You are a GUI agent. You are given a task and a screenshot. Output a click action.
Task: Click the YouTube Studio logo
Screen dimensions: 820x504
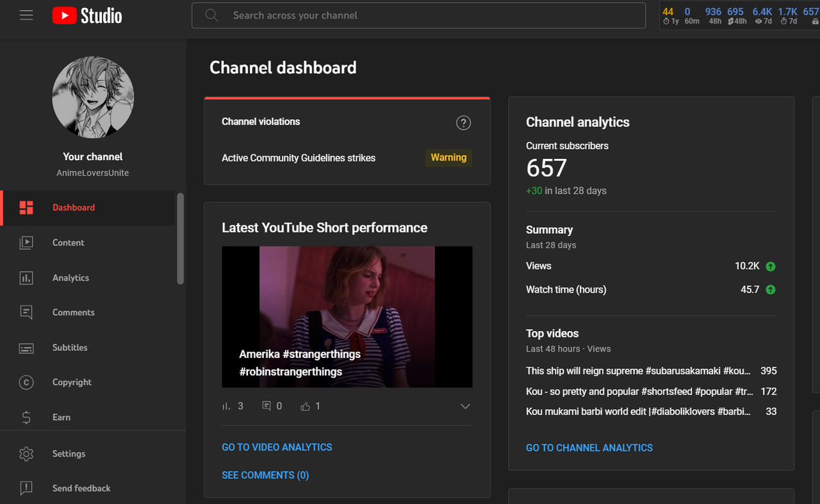coord(87,15)
